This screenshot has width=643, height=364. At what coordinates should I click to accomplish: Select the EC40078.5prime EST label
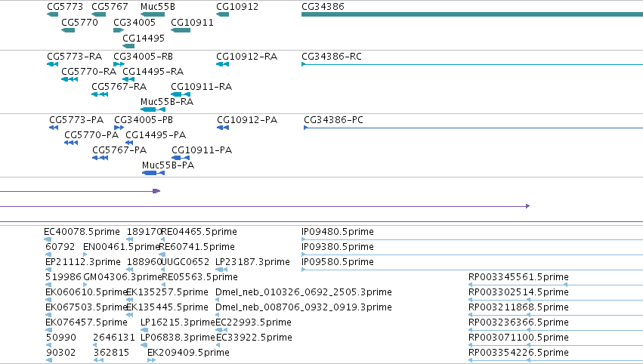coord(82,232)
